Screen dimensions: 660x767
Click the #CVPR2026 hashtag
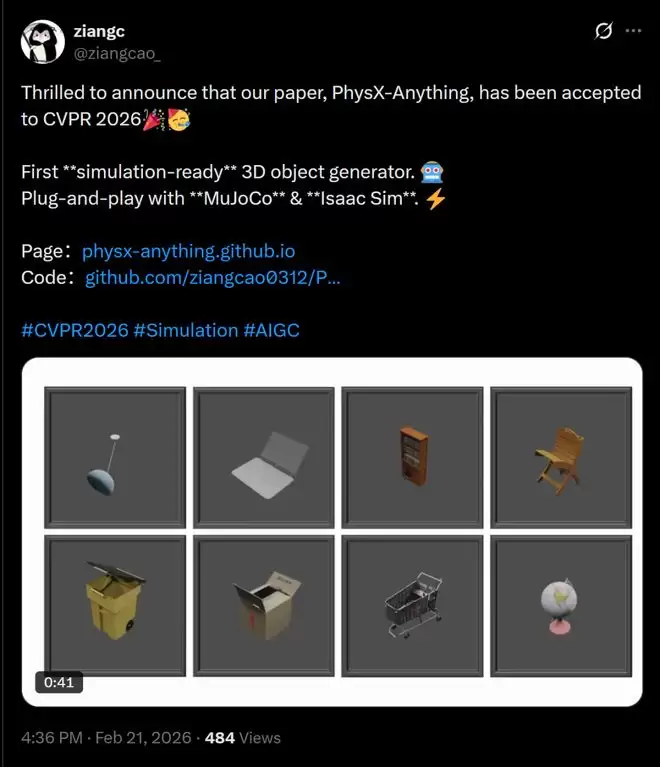tap(75, 330)
